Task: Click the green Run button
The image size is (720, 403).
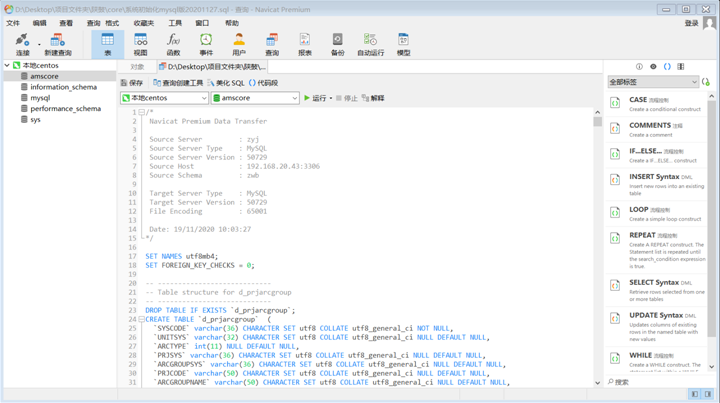Action: coord(315,98)
